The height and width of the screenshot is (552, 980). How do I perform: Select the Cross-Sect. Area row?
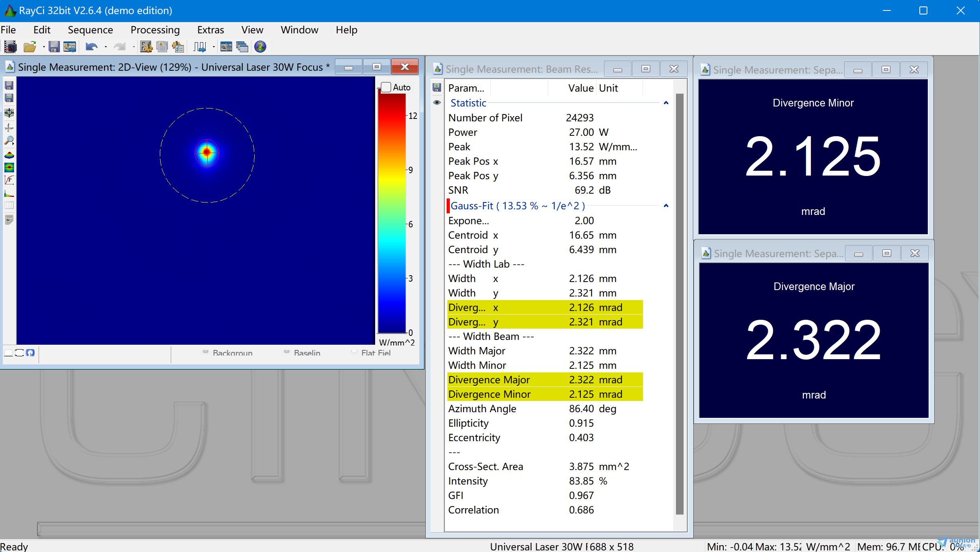coord(545,466)
